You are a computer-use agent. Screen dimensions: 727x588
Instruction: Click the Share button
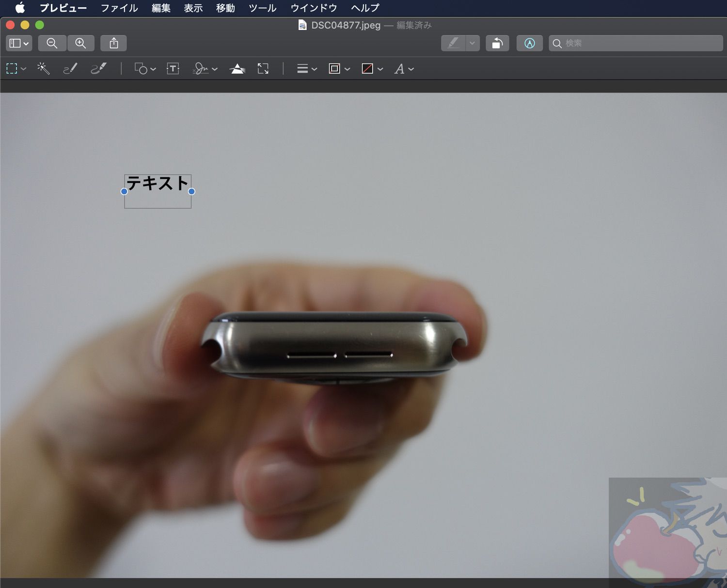coord(113,43)
